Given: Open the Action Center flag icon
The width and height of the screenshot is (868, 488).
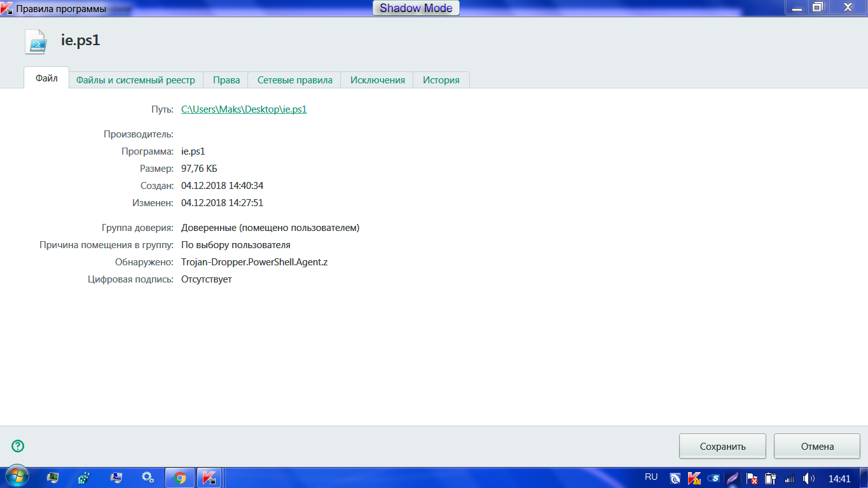Looking at the screenshot, I should click(x=752, y=478).
